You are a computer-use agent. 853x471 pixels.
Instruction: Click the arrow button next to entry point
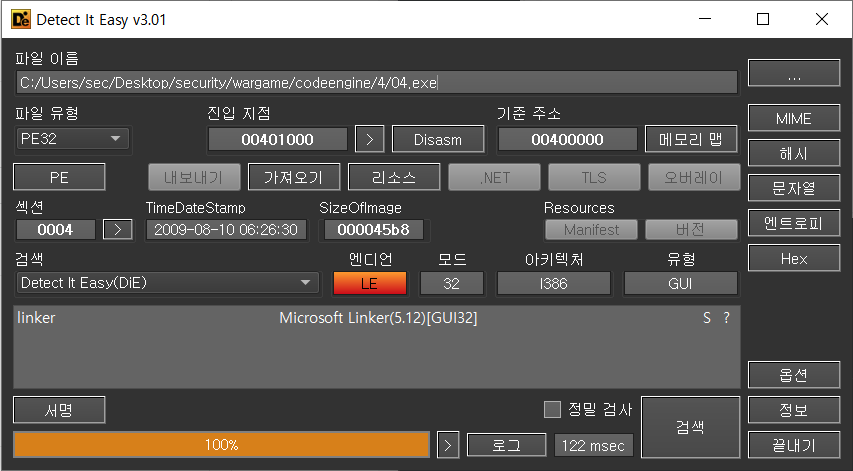pyautogui.click(x=369, y=140)
